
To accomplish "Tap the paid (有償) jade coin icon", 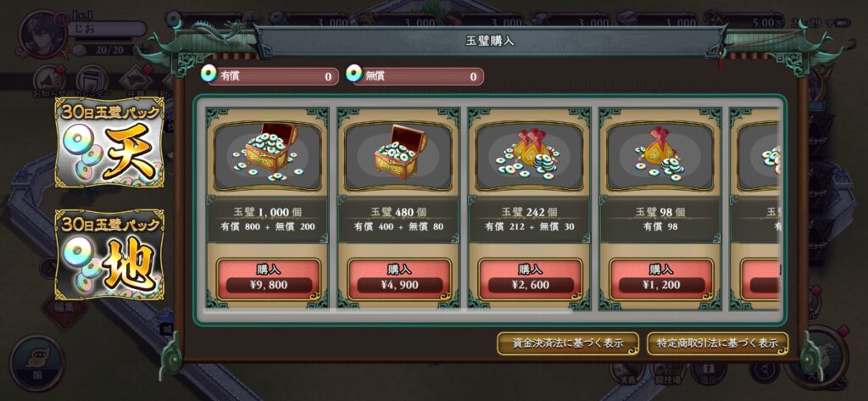I will click(209, 74).
